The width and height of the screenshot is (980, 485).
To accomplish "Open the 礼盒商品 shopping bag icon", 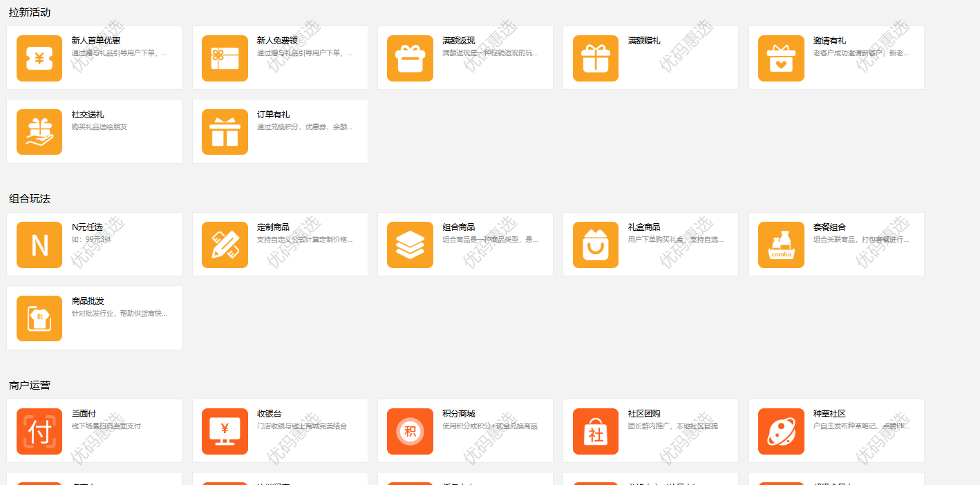I will click(x=596, y=245).
